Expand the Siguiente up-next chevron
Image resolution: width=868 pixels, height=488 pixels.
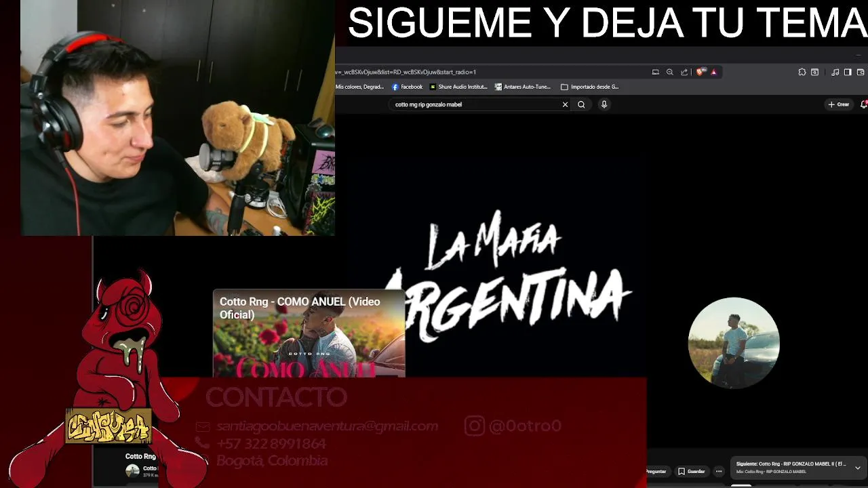(857, 468)
